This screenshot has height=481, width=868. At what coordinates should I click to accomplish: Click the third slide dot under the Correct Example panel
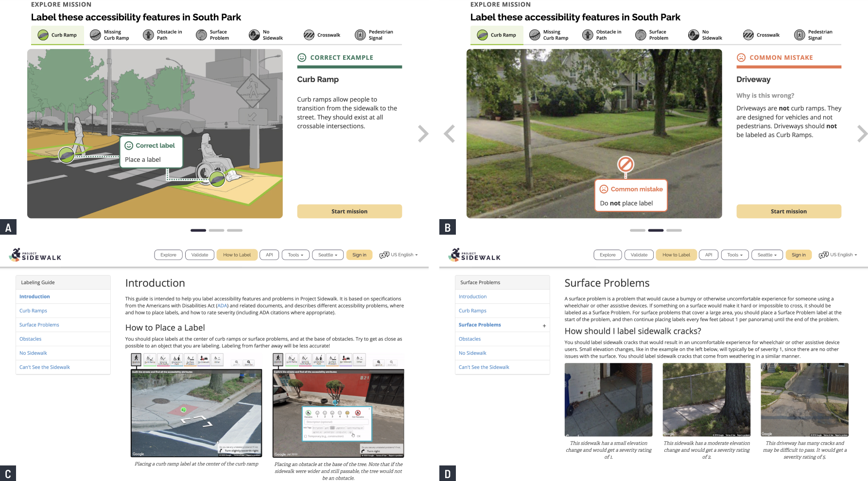coord(235,230)
